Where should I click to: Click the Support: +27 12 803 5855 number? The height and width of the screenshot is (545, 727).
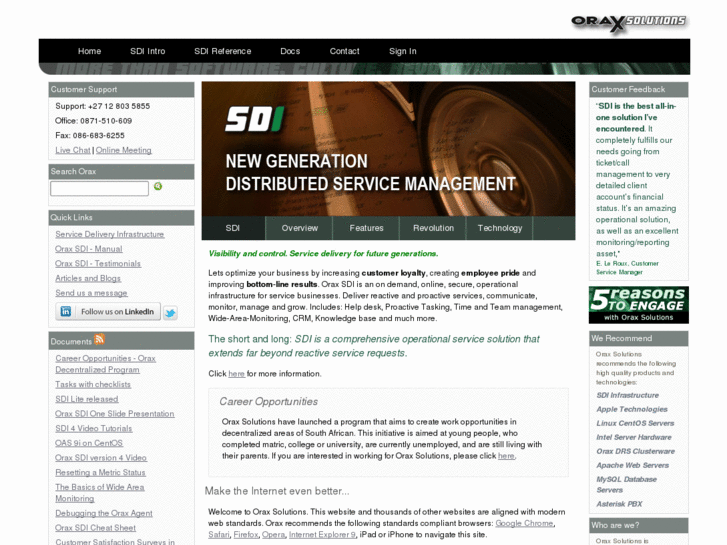[x=102, y=106]
